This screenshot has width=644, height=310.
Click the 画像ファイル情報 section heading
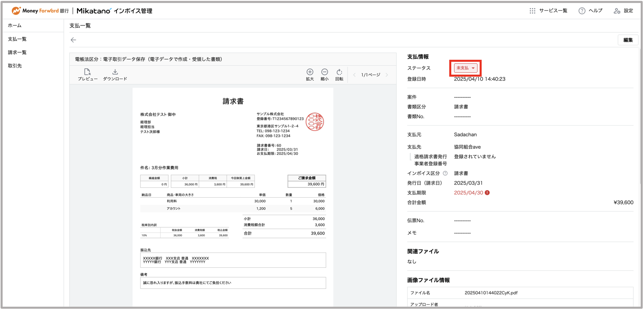(x=428, y=280)
